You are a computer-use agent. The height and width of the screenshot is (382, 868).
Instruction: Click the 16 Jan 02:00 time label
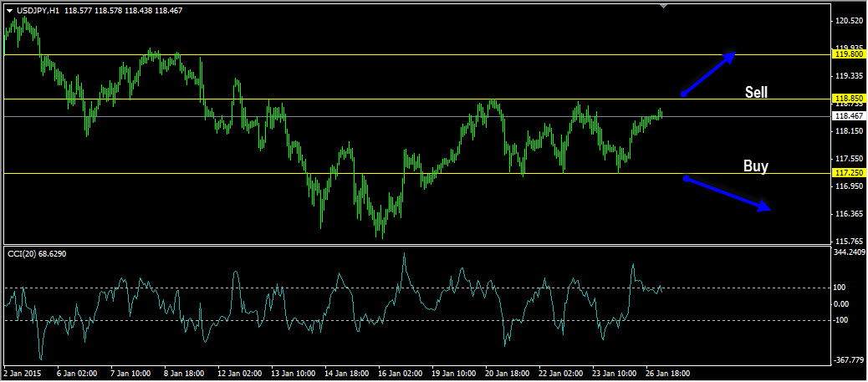point(402,374)
